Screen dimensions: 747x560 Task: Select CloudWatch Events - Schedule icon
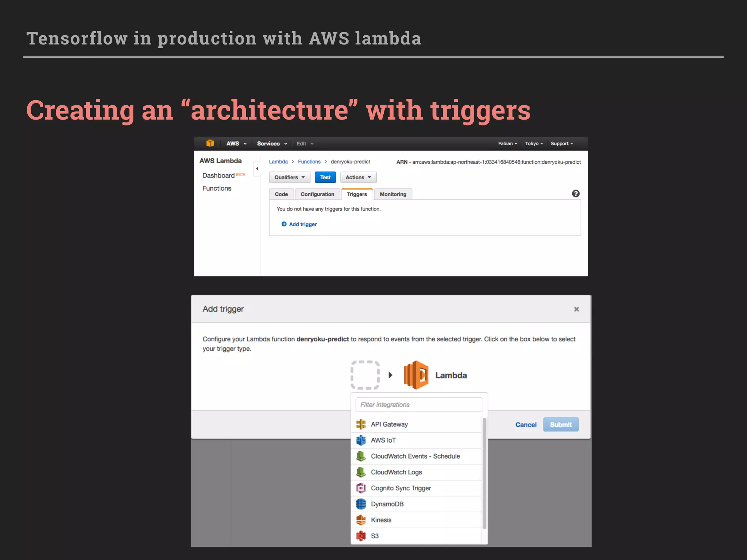pos(361,456)
